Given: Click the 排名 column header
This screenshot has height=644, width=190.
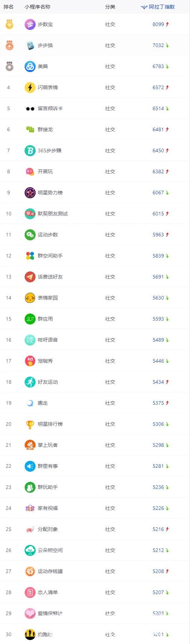Looking at the screenshot, I should pyautogui.click(x=9, y=7).
